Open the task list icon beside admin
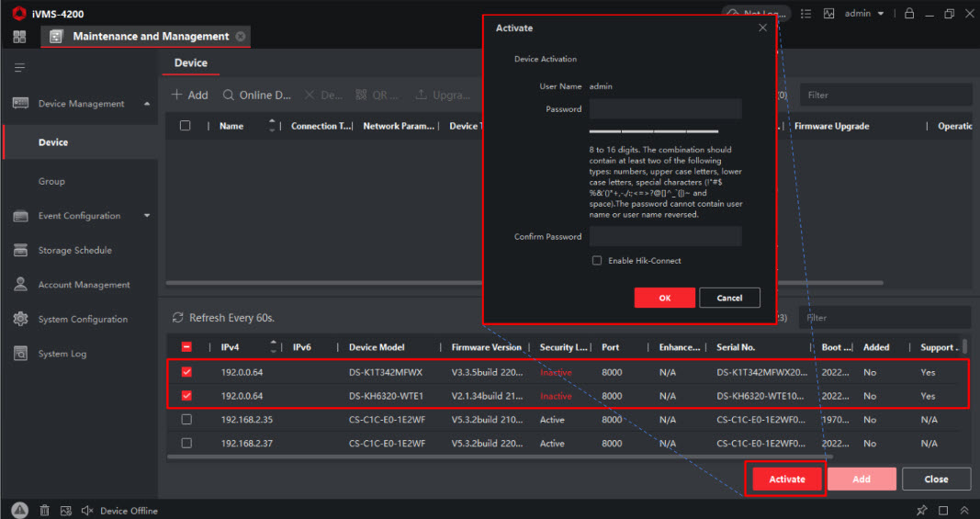This screenshot has width=980, height=519. coord(806,14)
